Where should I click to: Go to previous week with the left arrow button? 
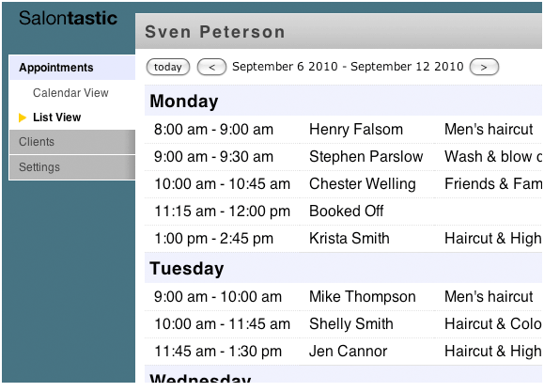coord(211,67)
